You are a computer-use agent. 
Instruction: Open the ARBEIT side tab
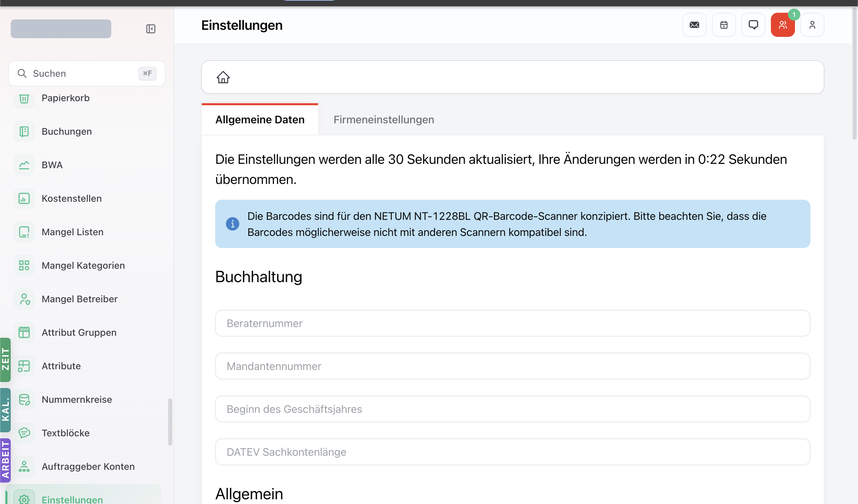(5, 460)
